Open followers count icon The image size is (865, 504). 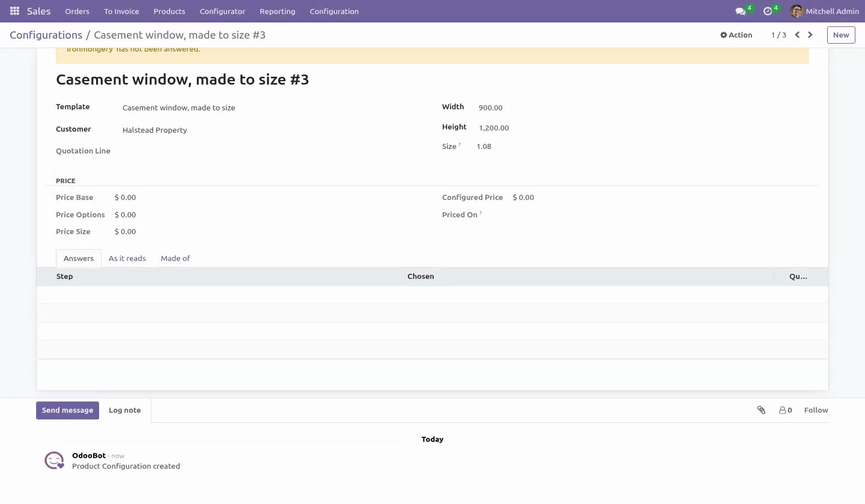click(785, 410)
